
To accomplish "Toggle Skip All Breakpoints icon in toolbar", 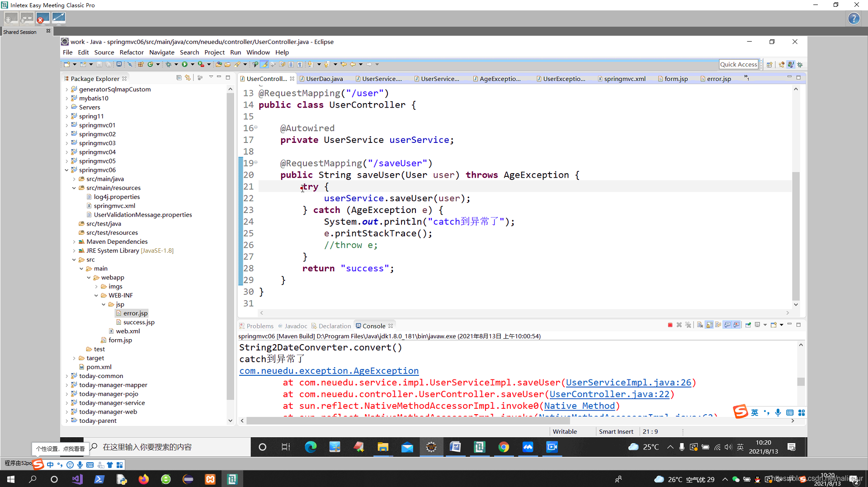I will (130, 64).
